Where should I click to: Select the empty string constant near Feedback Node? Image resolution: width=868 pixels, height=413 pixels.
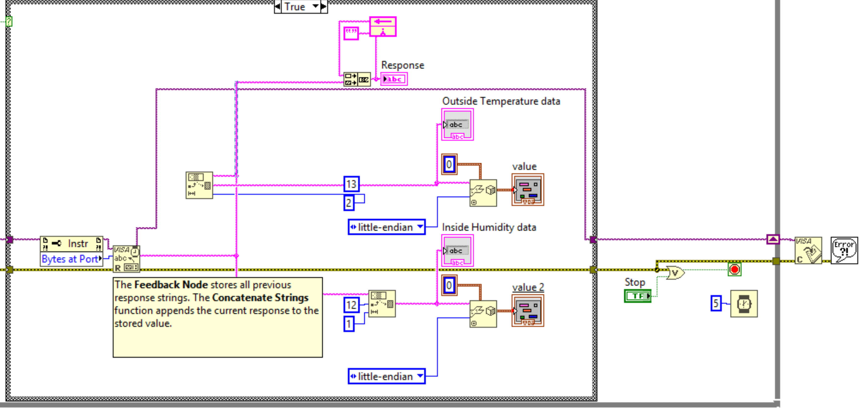coord(351,34)
